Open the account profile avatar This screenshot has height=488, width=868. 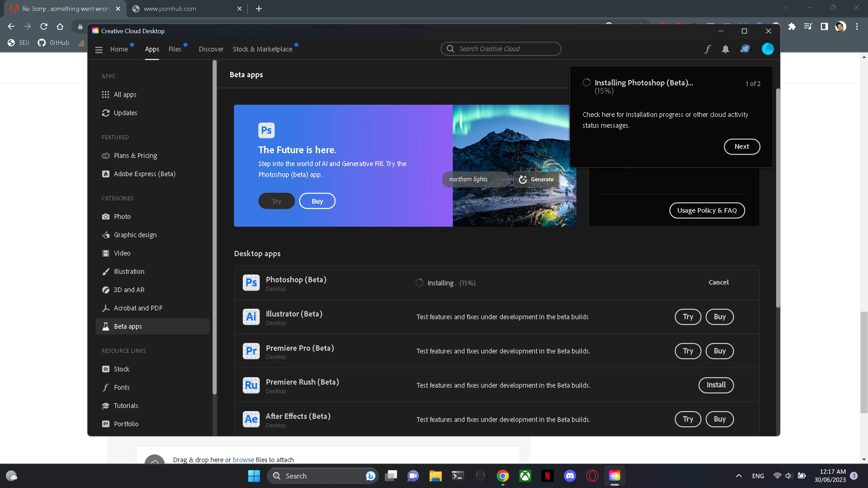tap(768, 49)
